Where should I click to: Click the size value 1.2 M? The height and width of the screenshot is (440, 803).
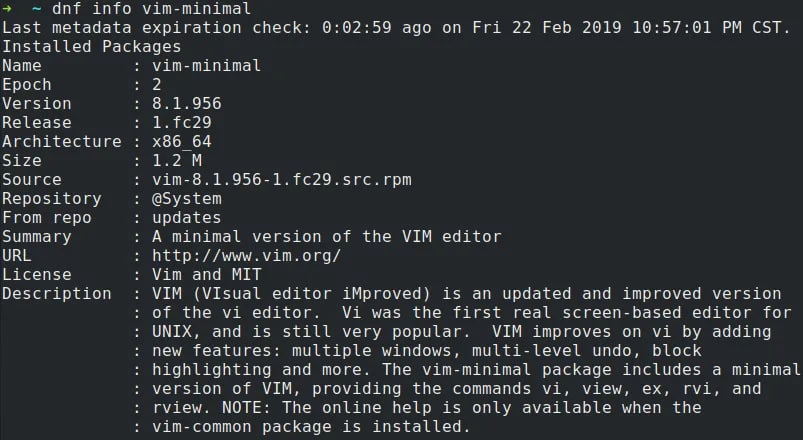pos(176,160)
